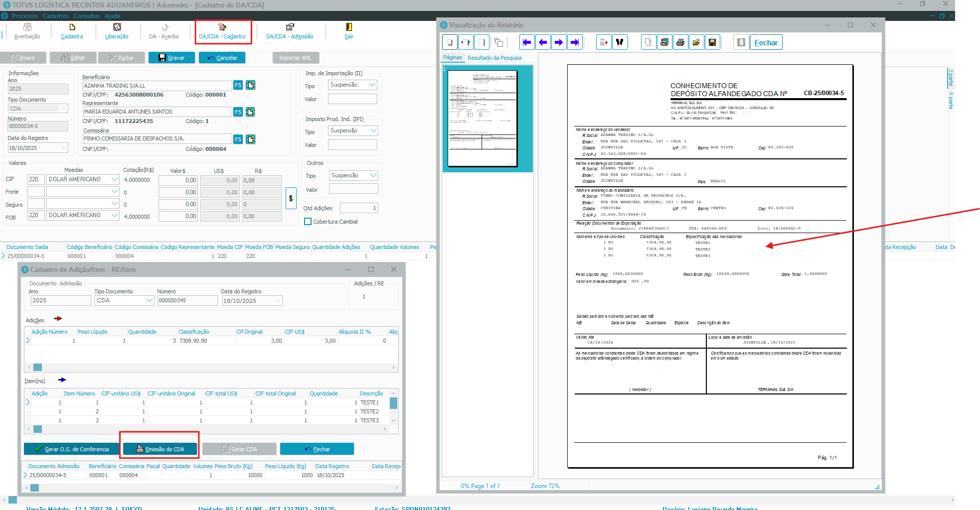
Task: Switch to Resultado da Pesquisa tab
Action: click(494, 58)
